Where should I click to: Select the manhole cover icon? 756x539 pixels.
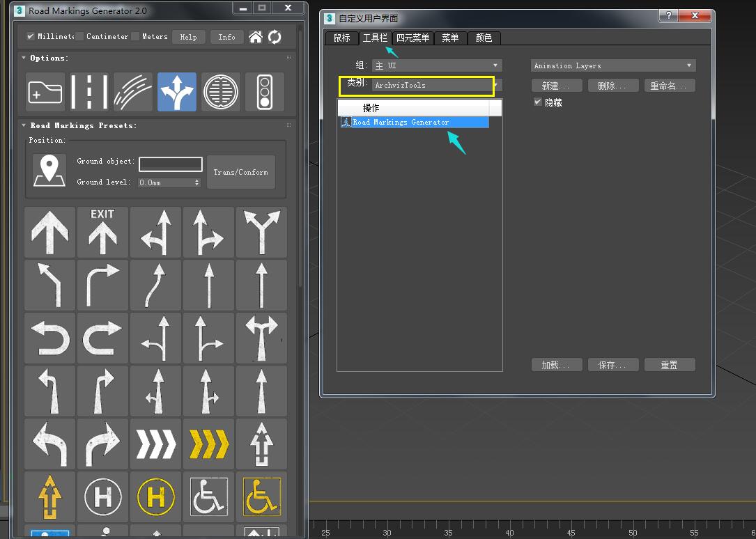[x=221, y=92]
